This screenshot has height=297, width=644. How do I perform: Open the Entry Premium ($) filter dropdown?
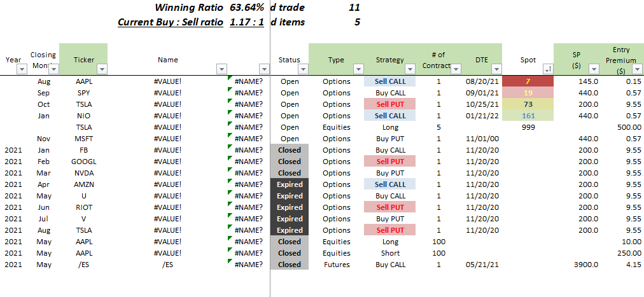tap(637, 69)
